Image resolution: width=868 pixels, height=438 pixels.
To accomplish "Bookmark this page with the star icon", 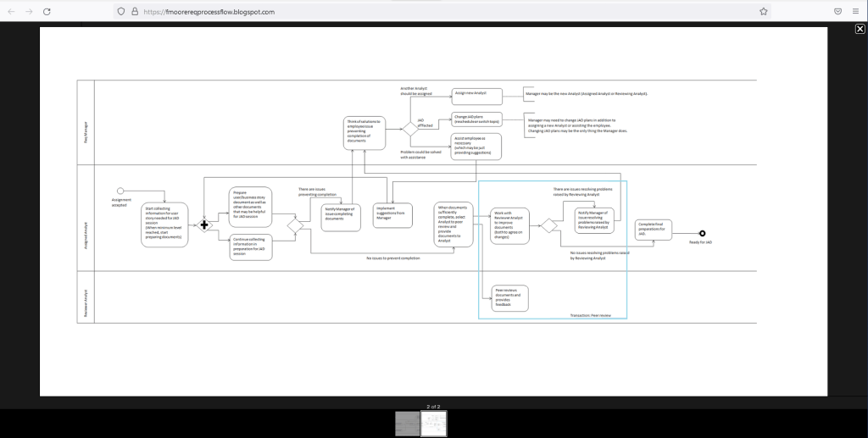I will (x=763, y=11).
